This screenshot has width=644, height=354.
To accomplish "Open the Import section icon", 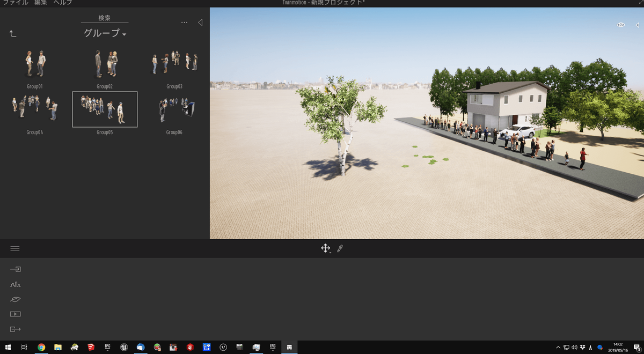I will point(15,269).
